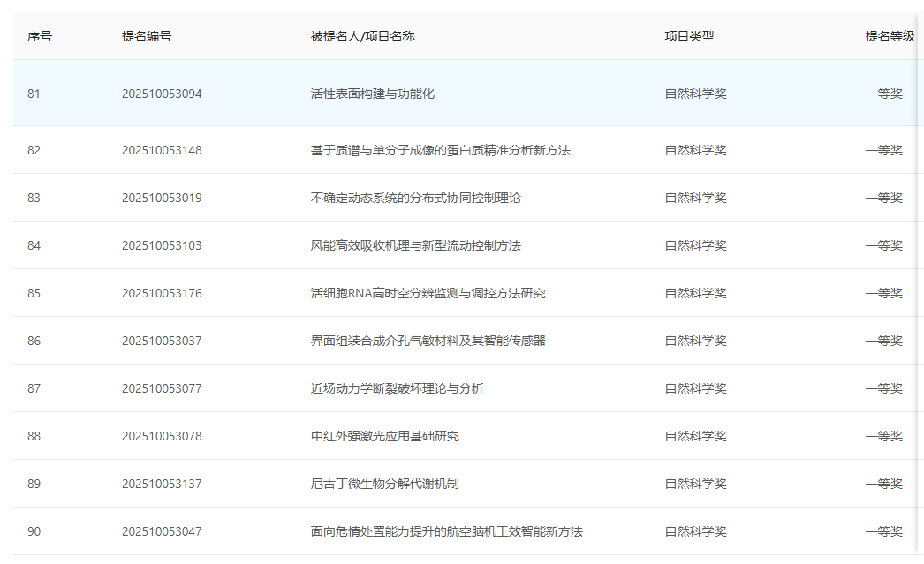Click the 项目类型 column header

[690, 36]
